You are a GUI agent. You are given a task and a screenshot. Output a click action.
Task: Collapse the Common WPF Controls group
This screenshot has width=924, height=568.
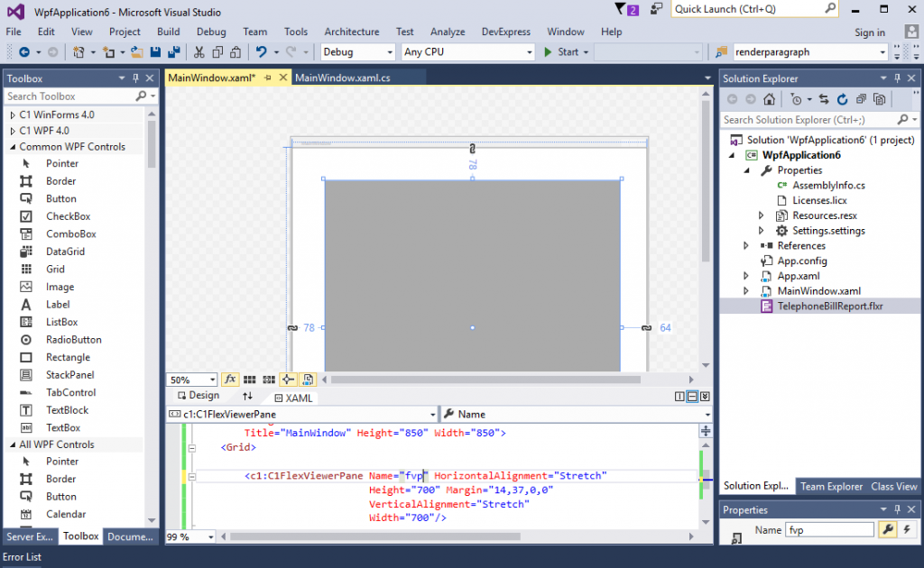click(13, 147)
